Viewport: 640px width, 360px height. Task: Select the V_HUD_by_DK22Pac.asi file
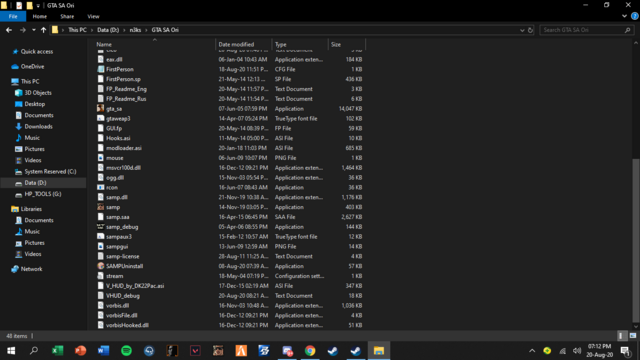pyautogui.click(x=135, y=286)
